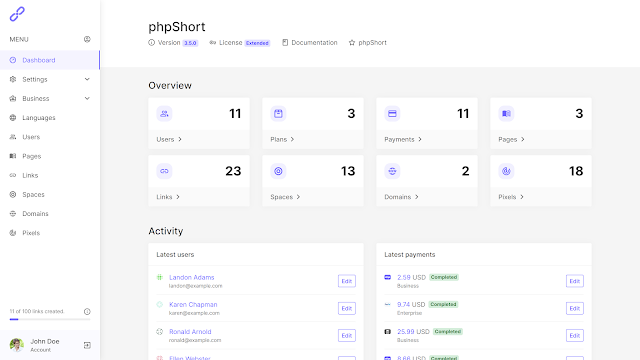The image size is (640, 360).
Task: Click card icon of 2.59 USD payment
Action: tap(388, 277)
